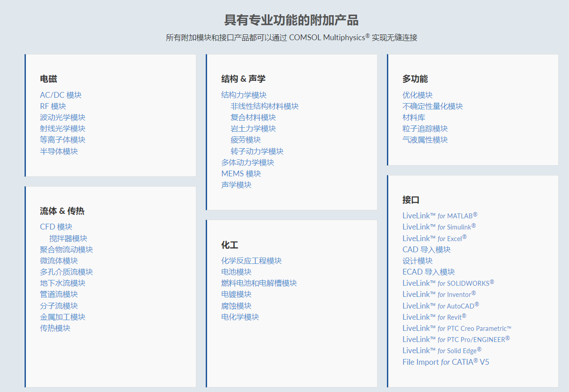The width and height of the screenshot is (569, 392).
Task: Open the 结构力学模块 link
Action: (x=244, y=95)
